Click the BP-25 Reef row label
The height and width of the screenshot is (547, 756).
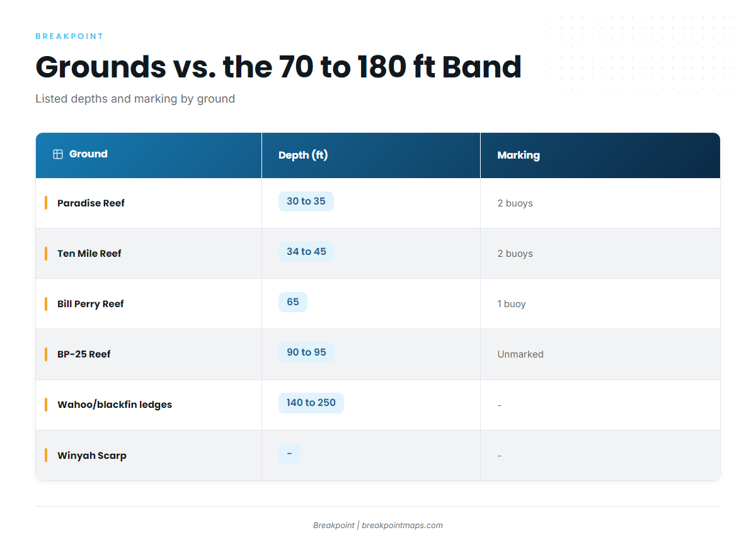[84, 354]
